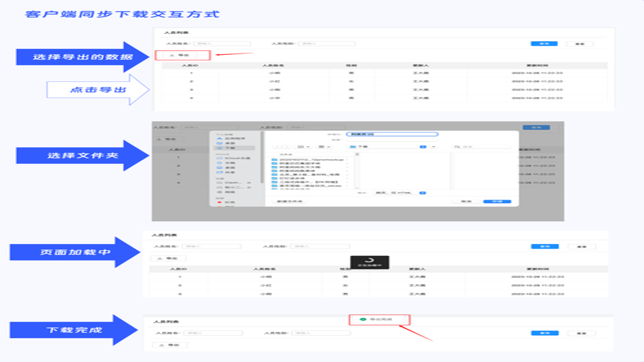Click 导出 in the 页面加载中 step panel
This screenshot has height=362, width=644.
click(x=168, y=258)
